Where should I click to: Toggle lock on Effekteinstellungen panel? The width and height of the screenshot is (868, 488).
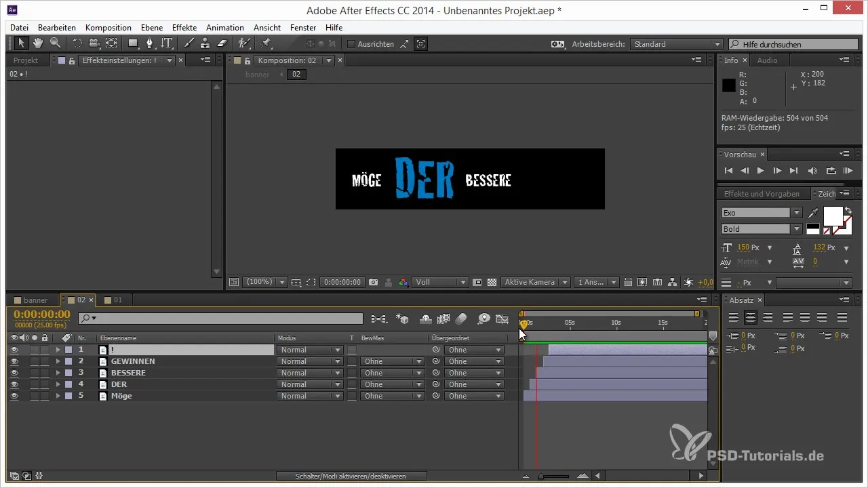71,60
